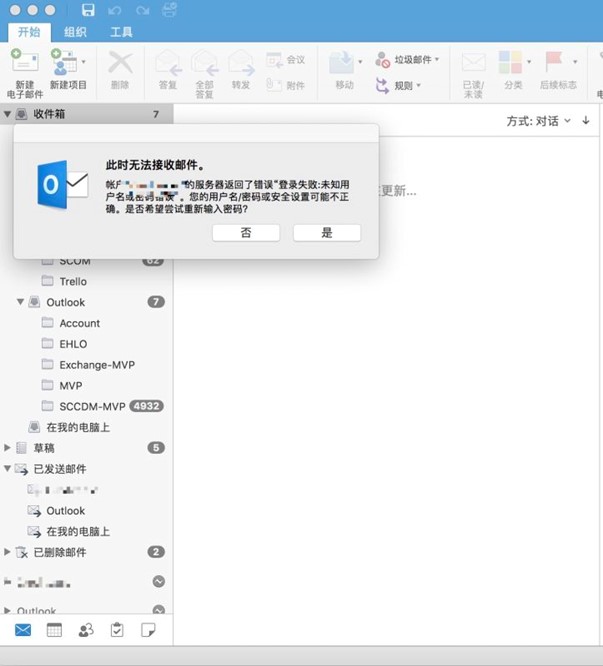Click the Reply (答复) icon
603x666 pixels.
click(168, 63)
